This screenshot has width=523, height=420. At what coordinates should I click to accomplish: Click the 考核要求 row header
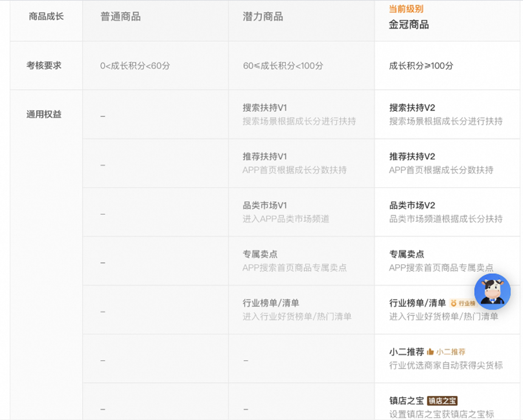[x=44, y=65]
